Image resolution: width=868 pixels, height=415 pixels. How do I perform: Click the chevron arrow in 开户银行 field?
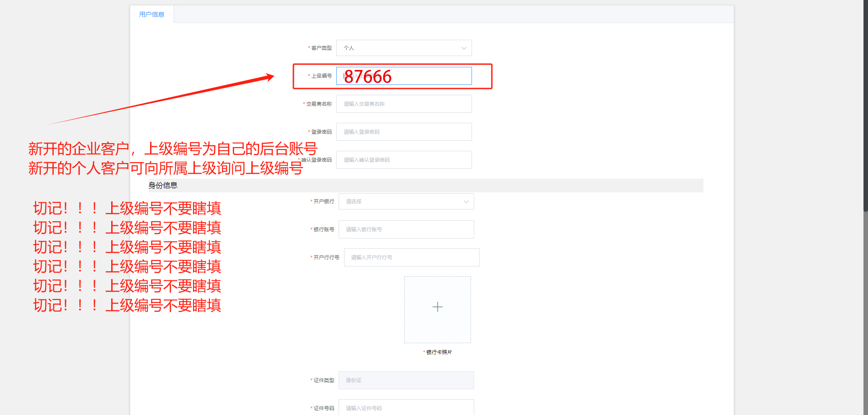click(466, 202)
